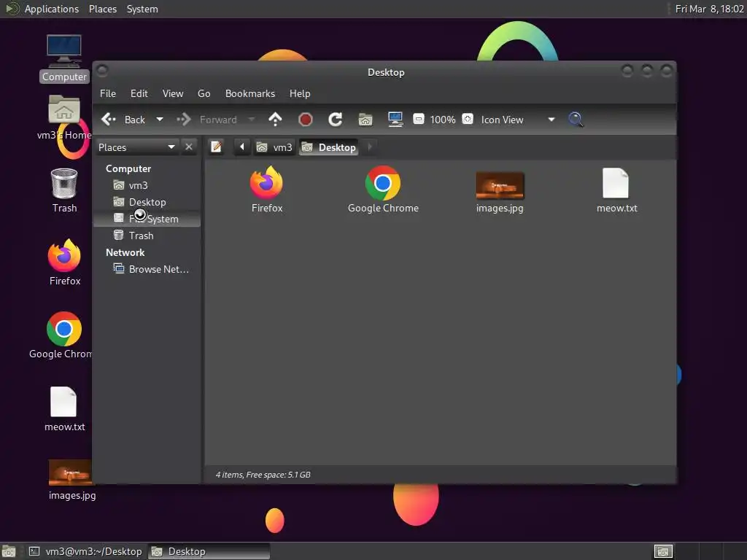Viewport: 747px width, 560px height.
Task: Open the Home folder toolbar icon
Action: point(365,120)
